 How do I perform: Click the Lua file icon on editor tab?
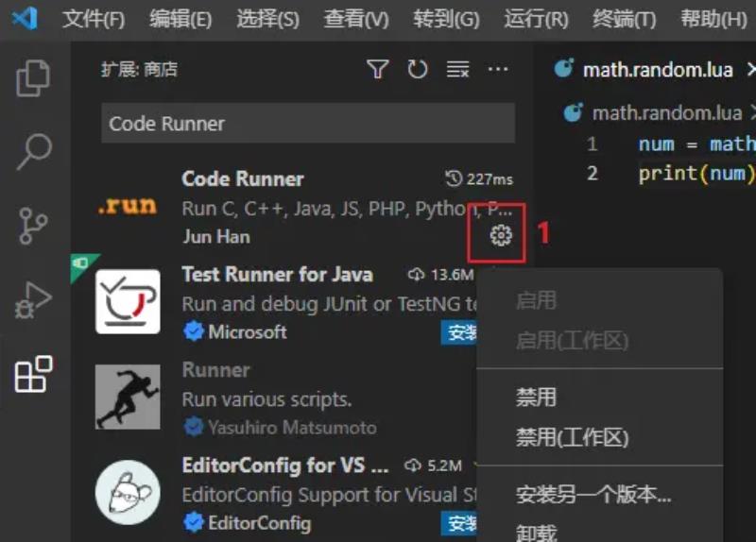[564, 69]
